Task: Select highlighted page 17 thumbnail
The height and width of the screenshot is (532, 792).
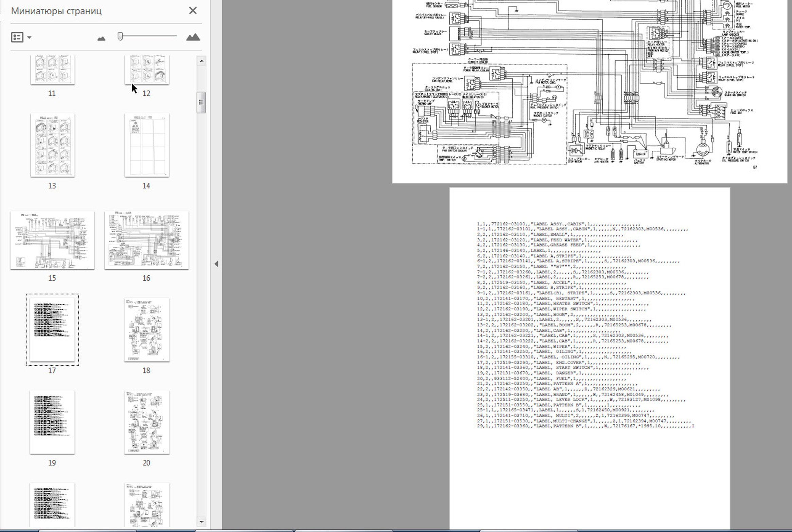Action: pos(52,329)
